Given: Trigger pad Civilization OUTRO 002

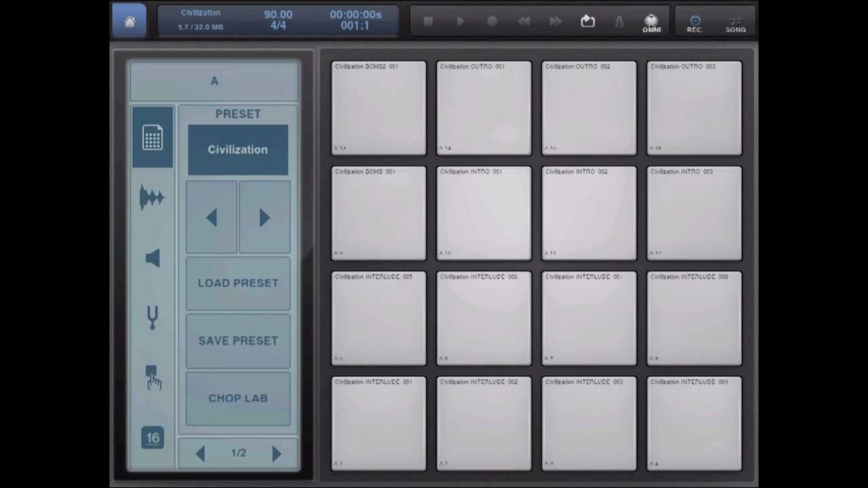Looking at the screenshot, I should click(589, 108).
